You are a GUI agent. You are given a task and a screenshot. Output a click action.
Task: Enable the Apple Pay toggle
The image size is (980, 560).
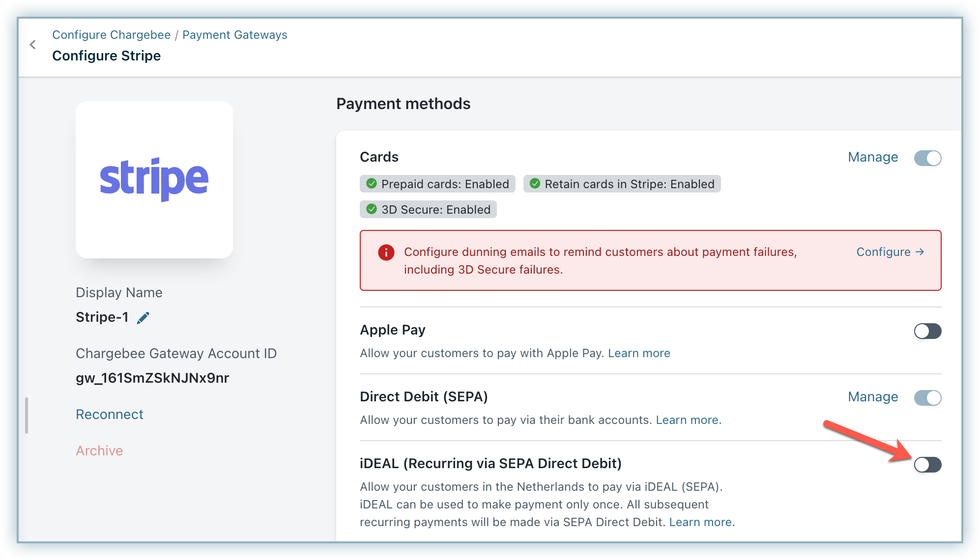(x=927, y=331)
